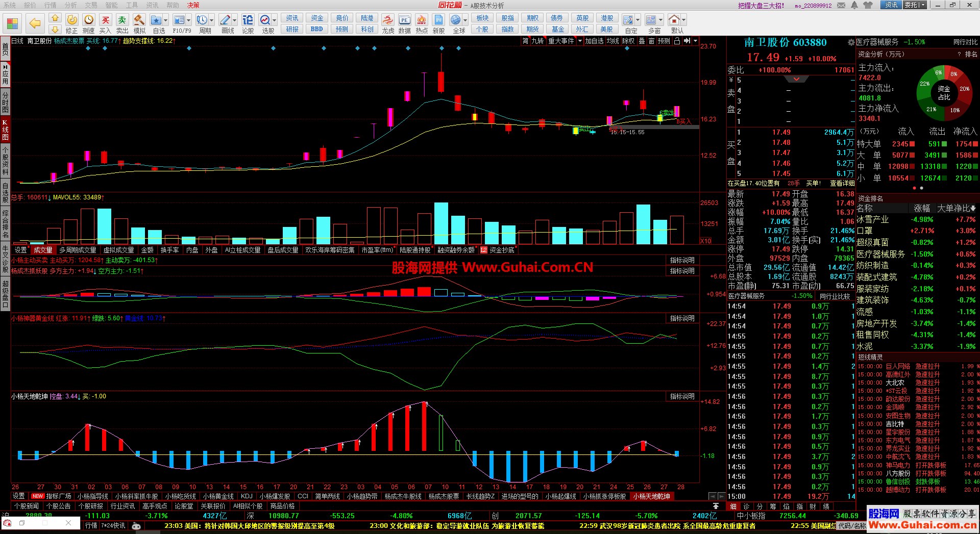Open the 选股 stock screener icon
Image resolution: width=980 pixels, height=534 pixels.
click(265, 20)
